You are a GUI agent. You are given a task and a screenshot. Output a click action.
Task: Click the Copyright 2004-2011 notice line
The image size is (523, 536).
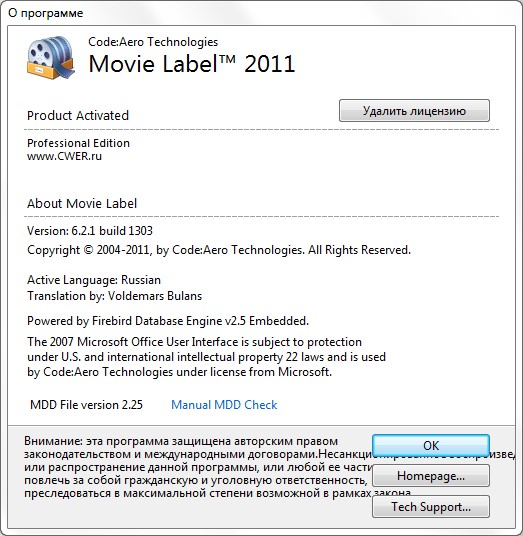(x=219, y=250)
